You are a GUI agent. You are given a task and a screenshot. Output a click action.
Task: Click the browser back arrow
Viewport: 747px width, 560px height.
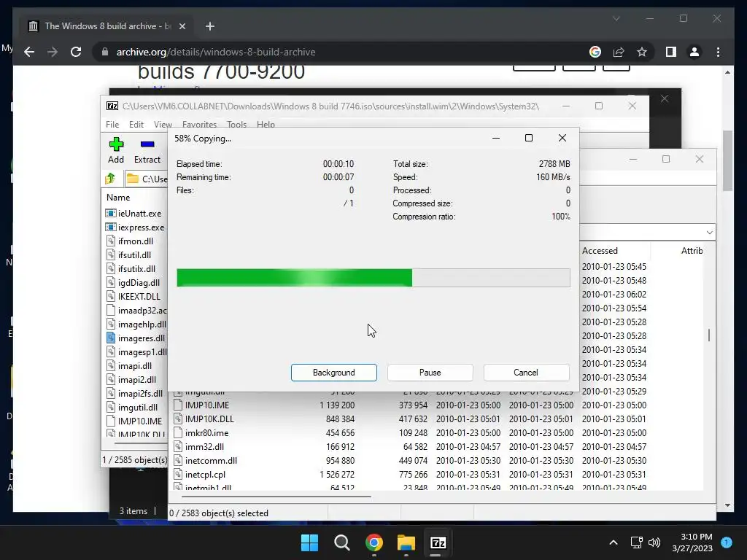pos(29,52)
